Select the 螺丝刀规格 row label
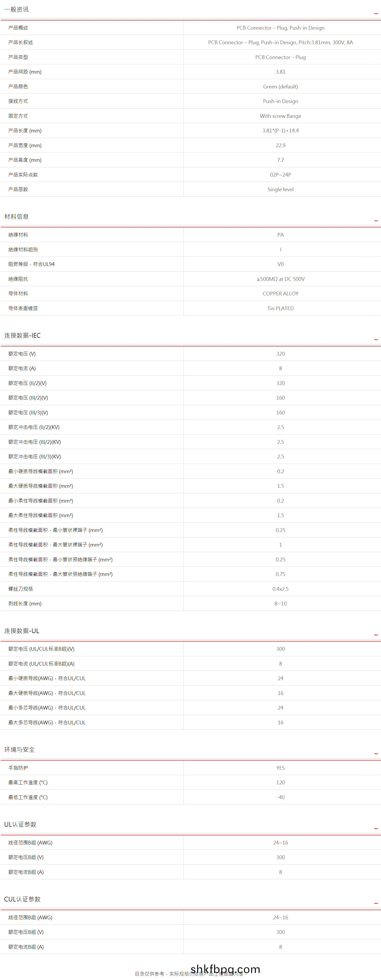This screenshot has width=381, height=980. tap(20, 589)
